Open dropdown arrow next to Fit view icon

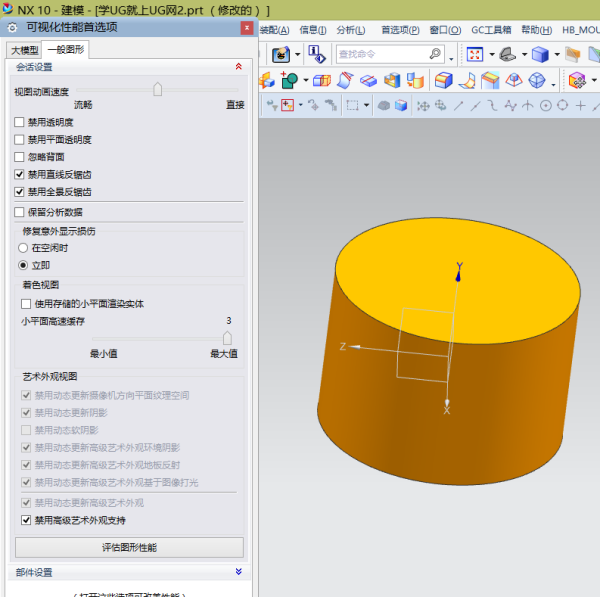[x=490, y=54]
